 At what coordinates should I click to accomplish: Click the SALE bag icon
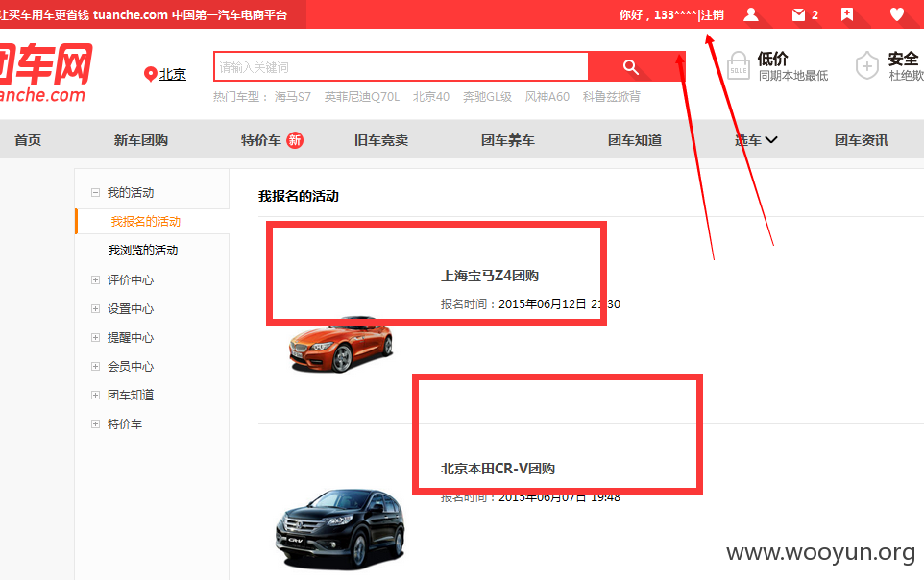tap(739, 65)
